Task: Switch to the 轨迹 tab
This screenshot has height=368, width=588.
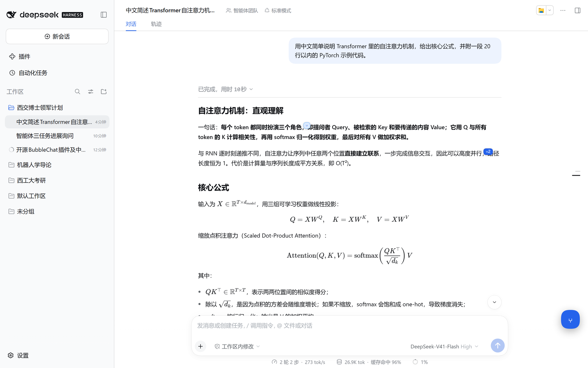Action: [x=156, y=24]
